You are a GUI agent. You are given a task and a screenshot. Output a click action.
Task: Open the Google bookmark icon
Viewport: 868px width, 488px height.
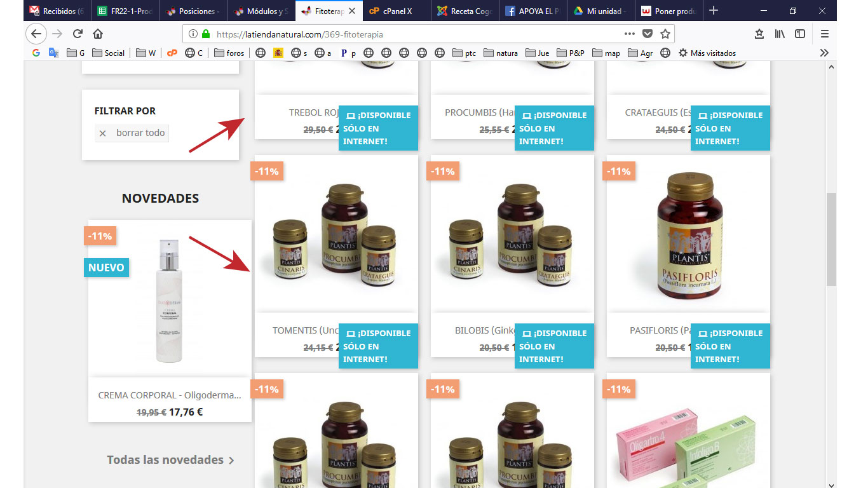(36, 53)
